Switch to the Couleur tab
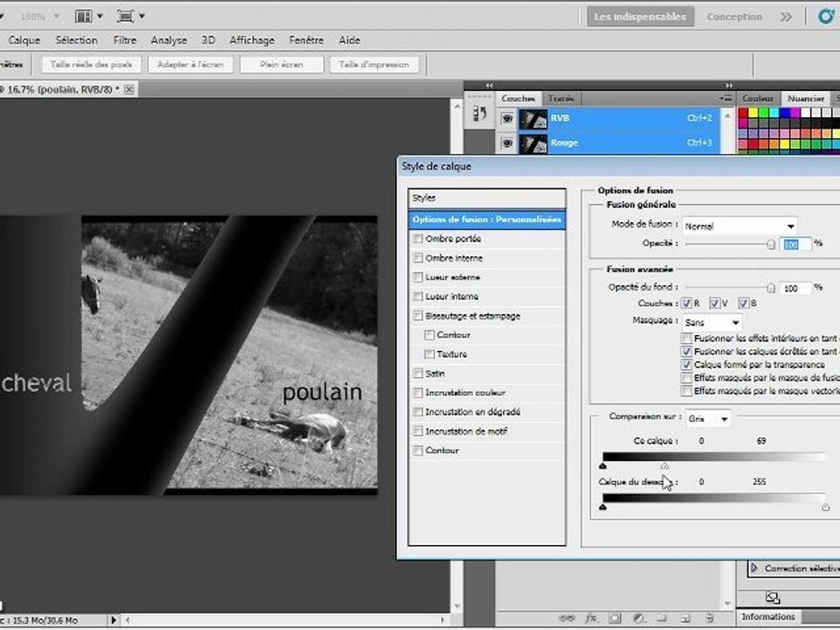 click(758, 99)
